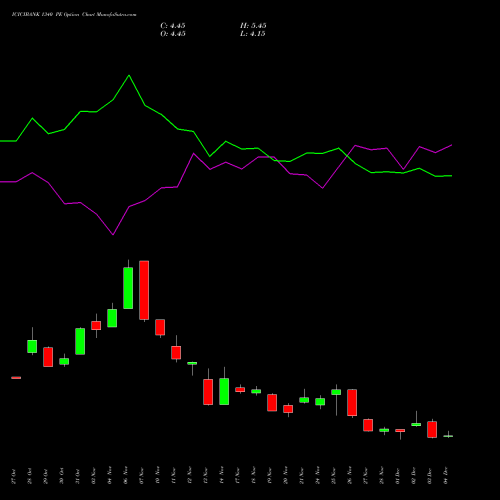
Task: Click the high value H: 5.45
Action: click(253, 26)
